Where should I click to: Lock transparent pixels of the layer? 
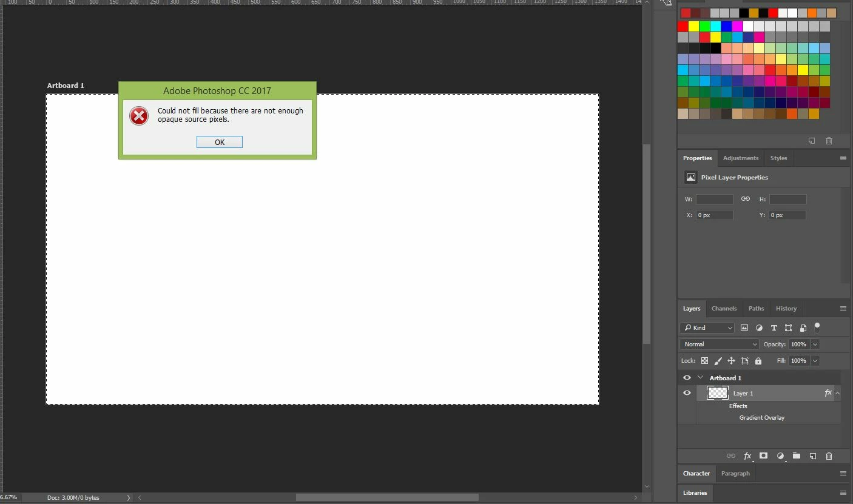coord(704,361)
